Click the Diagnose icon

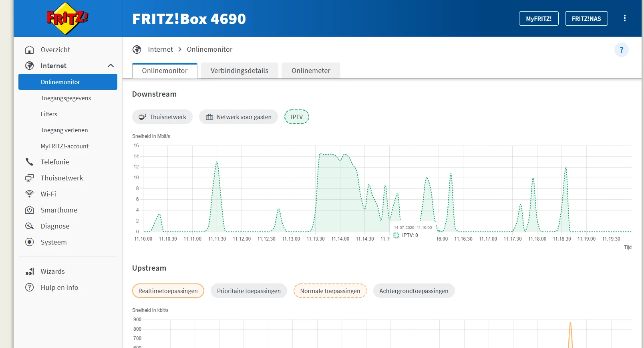click(29, 226)
